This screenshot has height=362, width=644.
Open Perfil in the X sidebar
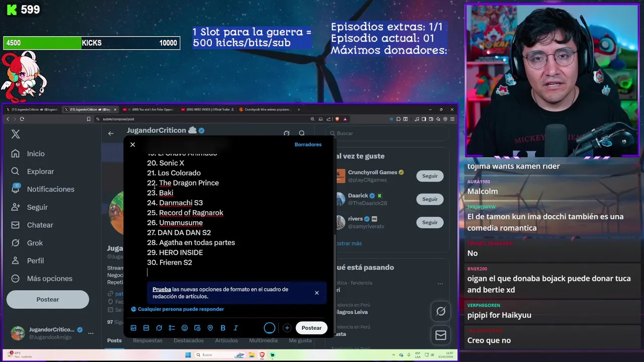tap(28, 261)
